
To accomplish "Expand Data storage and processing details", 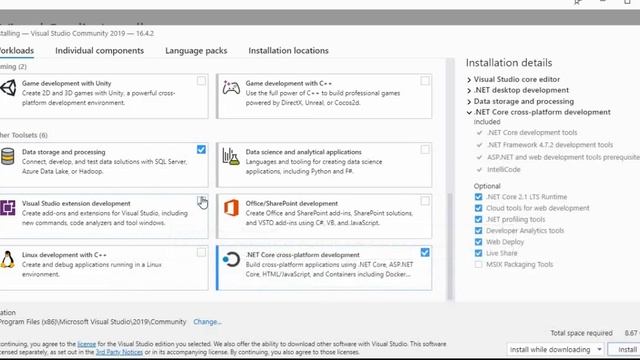I will tap(469, 102).
